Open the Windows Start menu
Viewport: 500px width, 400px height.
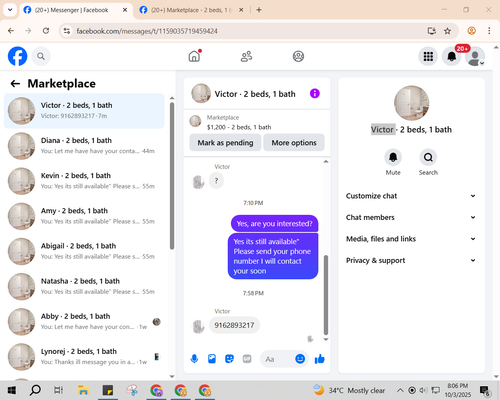(12, 390)
